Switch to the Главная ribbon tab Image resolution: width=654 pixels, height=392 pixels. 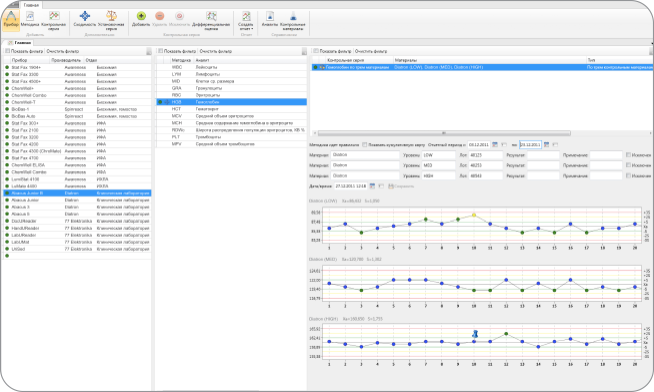tap(31, 5)
